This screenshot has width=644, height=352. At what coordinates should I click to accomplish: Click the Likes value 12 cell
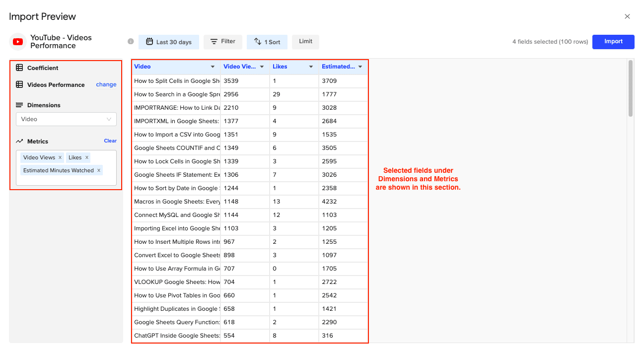(x=294, y=215)
